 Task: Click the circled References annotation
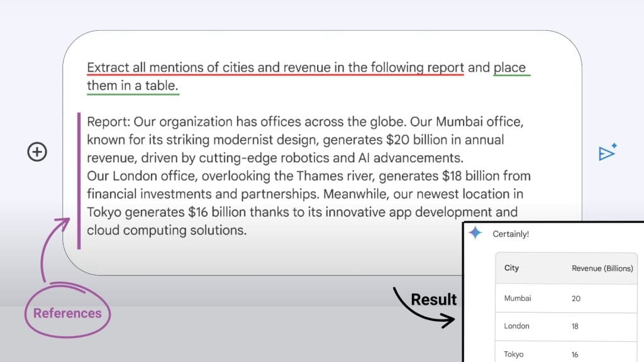pyautogui.click(x=67, y=312)
